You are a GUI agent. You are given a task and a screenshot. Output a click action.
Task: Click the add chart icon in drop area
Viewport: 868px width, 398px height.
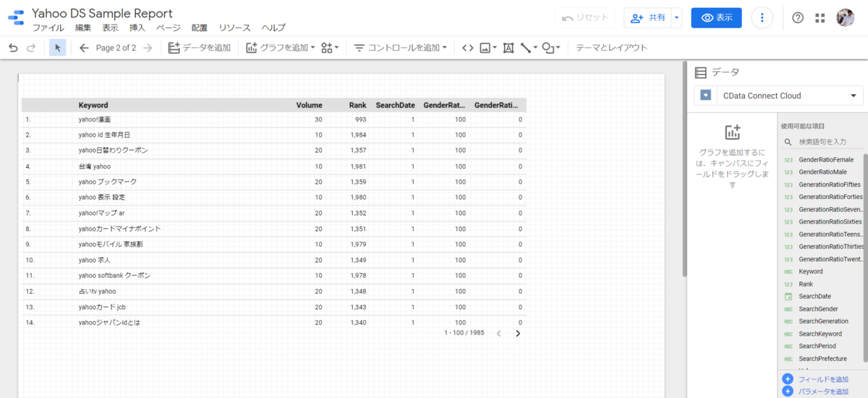point(732,132)
